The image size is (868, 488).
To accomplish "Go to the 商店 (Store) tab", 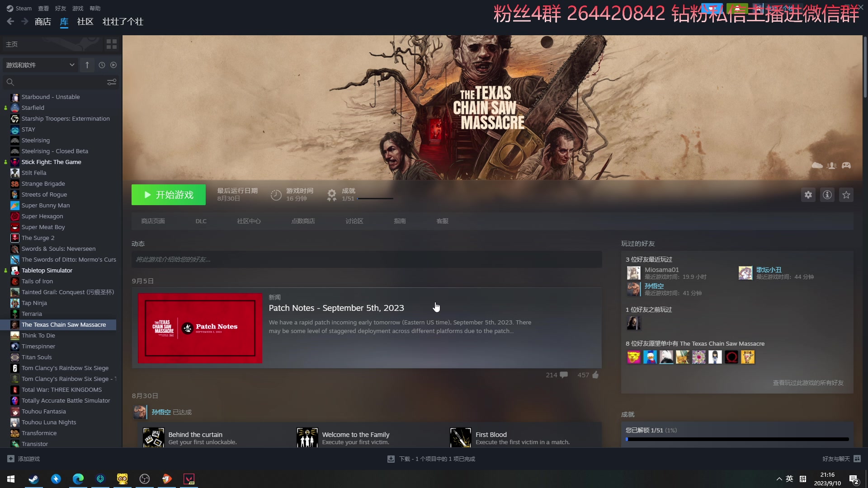I will pos(43,22).
